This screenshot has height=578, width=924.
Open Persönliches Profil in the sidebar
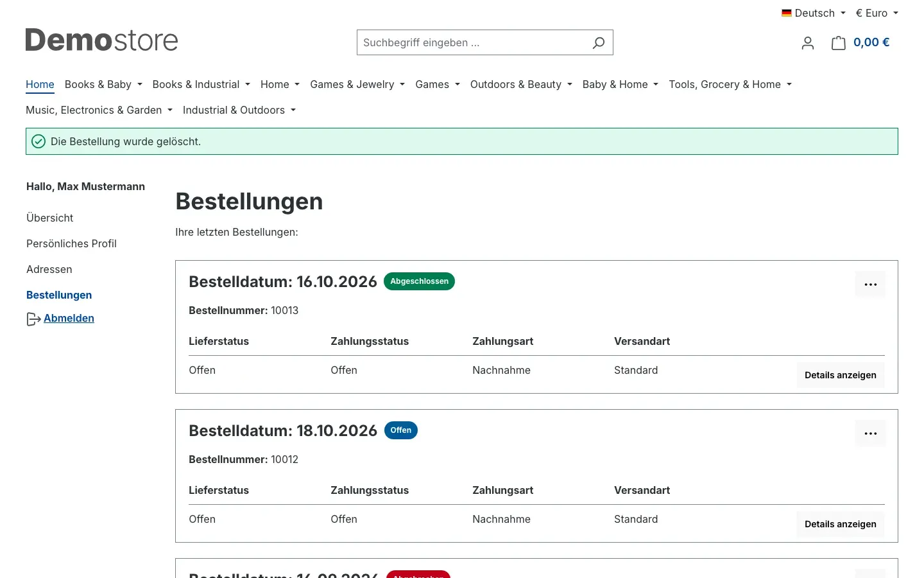71,243
